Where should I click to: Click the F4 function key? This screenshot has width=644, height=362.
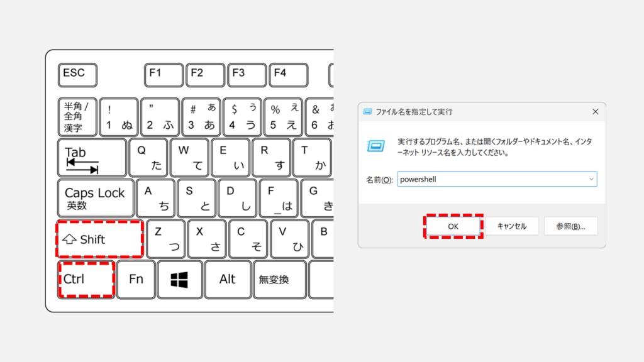(288, 75)
